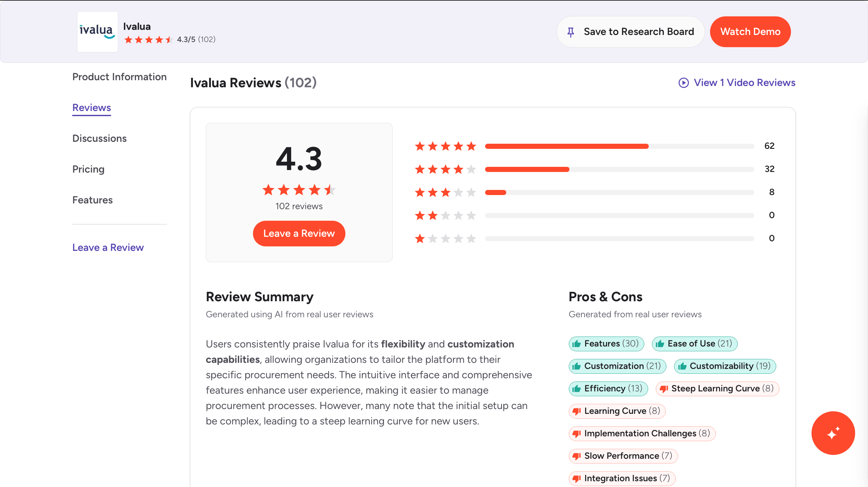Screen dimensions: 868x487
Task: Click the 102 reviews text under the stars
Action: click(299, 206)
